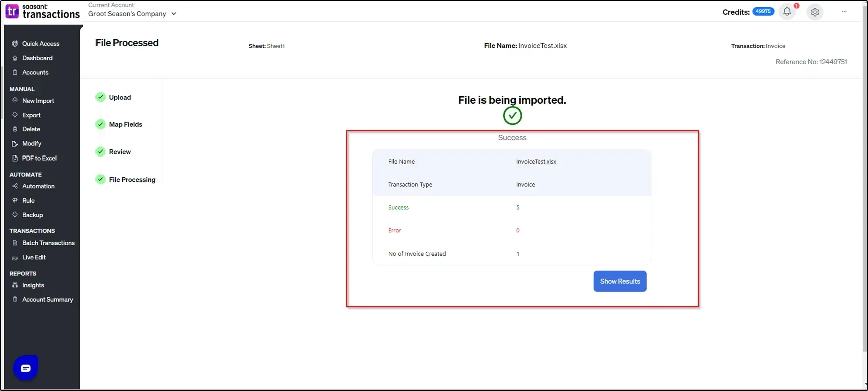Click the Accounts sidebar icon

pyautogui.click(x=15, y=72)
